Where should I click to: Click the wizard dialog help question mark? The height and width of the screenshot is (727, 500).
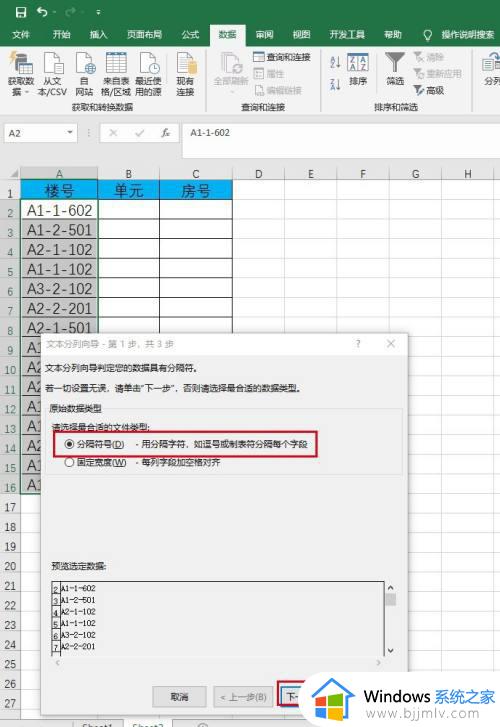358,344
